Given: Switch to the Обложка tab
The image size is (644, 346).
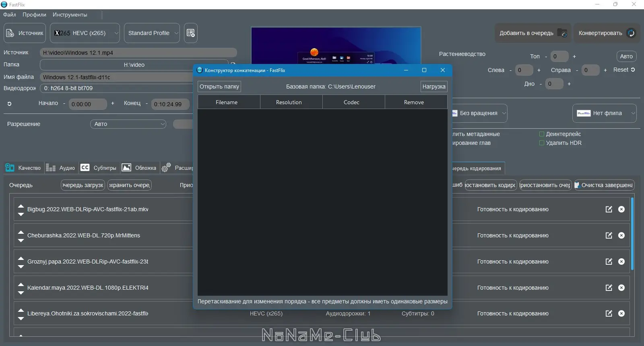Looking at the screenshot, I should [139, 168].
